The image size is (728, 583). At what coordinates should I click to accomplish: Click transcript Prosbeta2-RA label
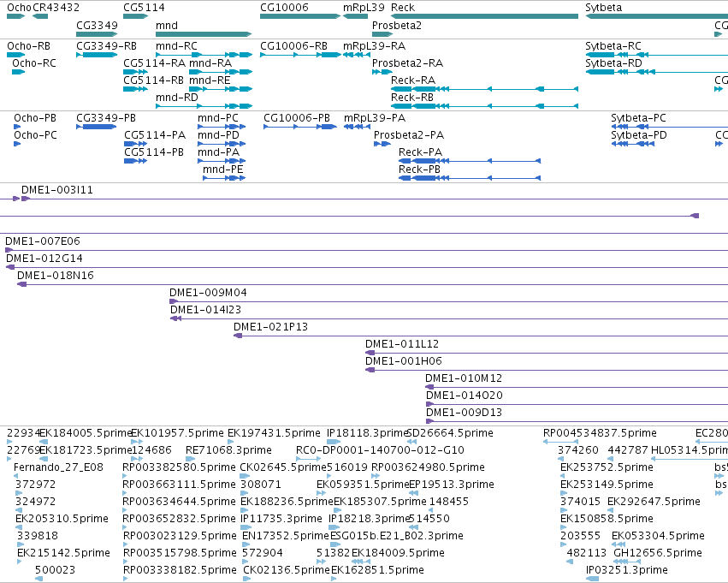pyautogui.click(x=408, y=63)
